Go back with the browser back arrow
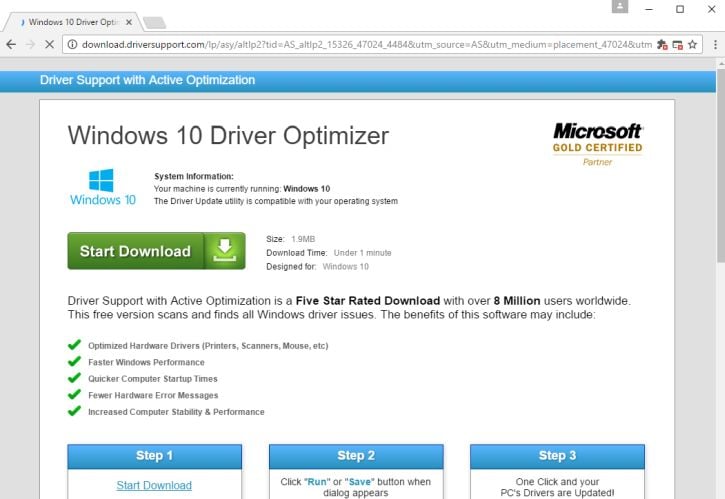The height and width of the screenshot is (499, 725). [x=11, y=44]
